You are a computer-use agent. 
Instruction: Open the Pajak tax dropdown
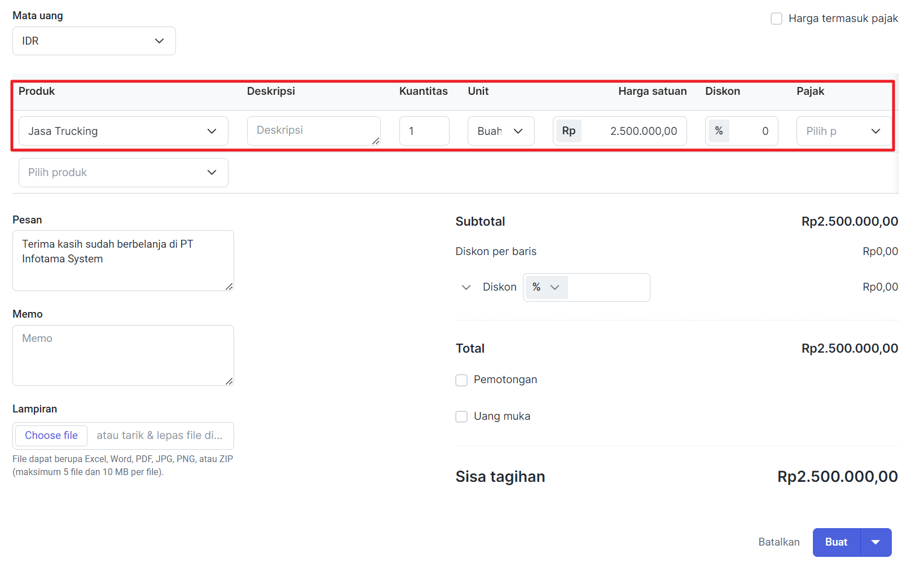[843, 131]
